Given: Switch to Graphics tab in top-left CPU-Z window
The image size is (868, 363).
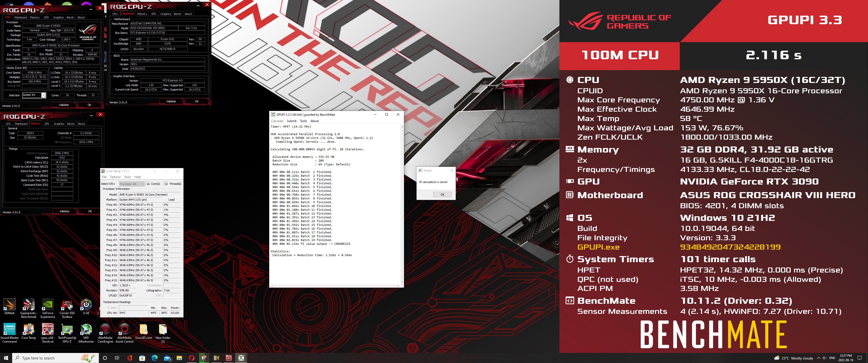Looking at the screenshot, I should click(x=58, y=17).
